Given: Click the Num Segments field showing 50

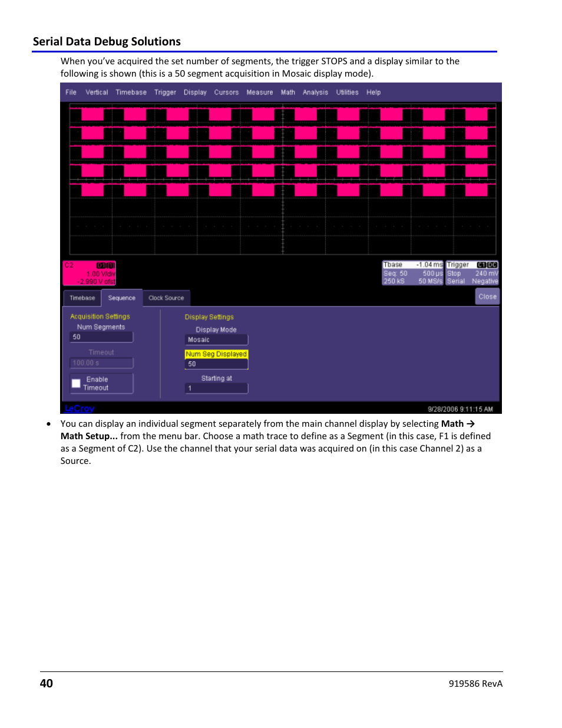Looking at the screenshot, I should coord(101,337).
